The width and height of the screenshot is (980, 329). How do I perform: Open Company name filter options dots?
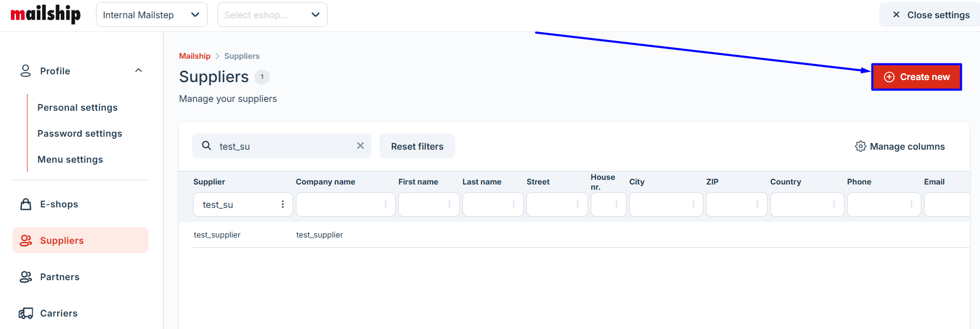pos(385,204)
